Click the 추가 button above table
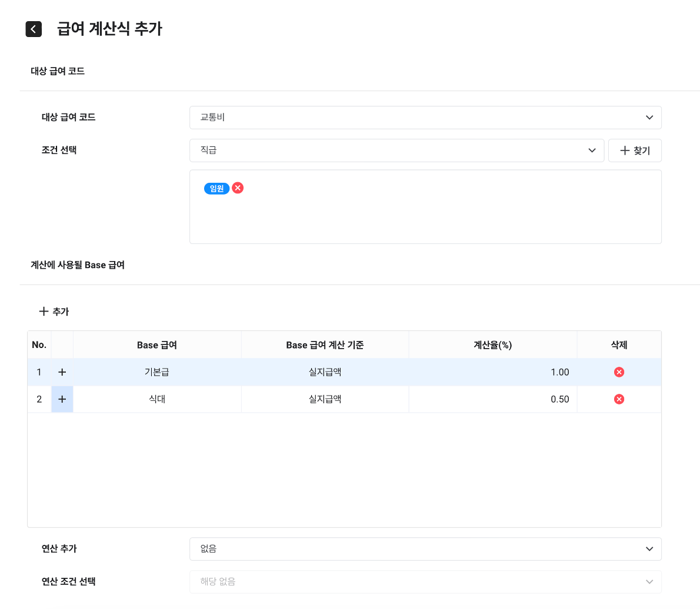This screenshot has height=609, width=700. pyautogui.click(x=54, y=312)
